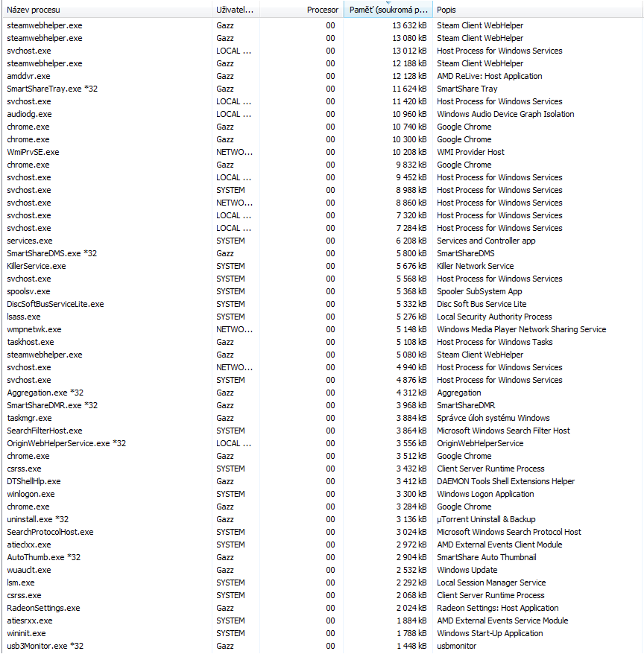Select the SmartShareDMS.exe *32 process
Screen dimensions: 644x657
click(323, 253)
